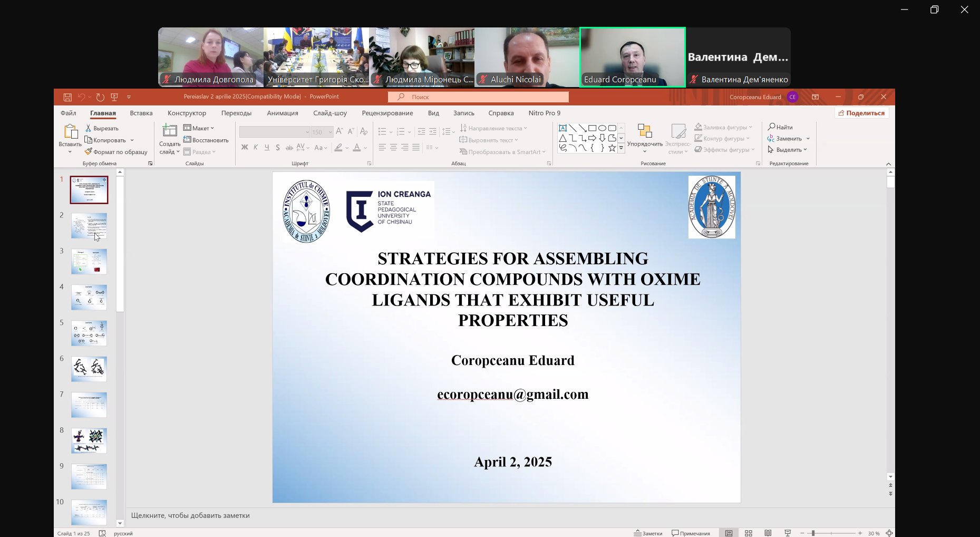Switch to the Nitro Pro 9 tab
980x537 pixels.
pyautogui.click(x=545, y=113)
